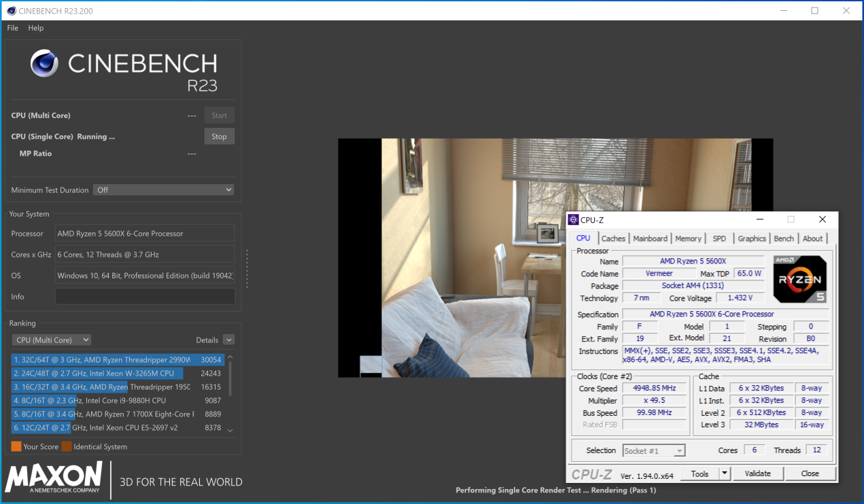Viewport: 864px width, 504px height.
Task: Click the Multiplier value x 49.5
Action: click(x=654, y=401)
